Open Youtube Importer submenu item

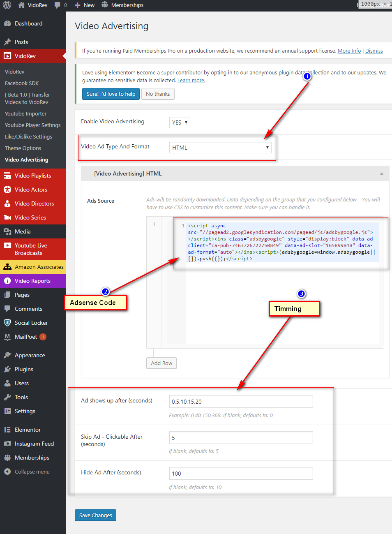pos(25,113)
